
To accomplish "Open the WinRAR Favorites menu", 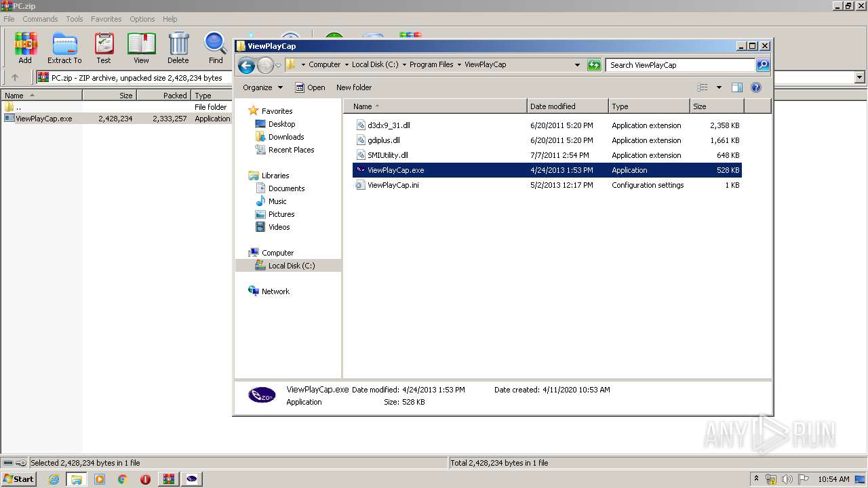I will tap(106, 19).
